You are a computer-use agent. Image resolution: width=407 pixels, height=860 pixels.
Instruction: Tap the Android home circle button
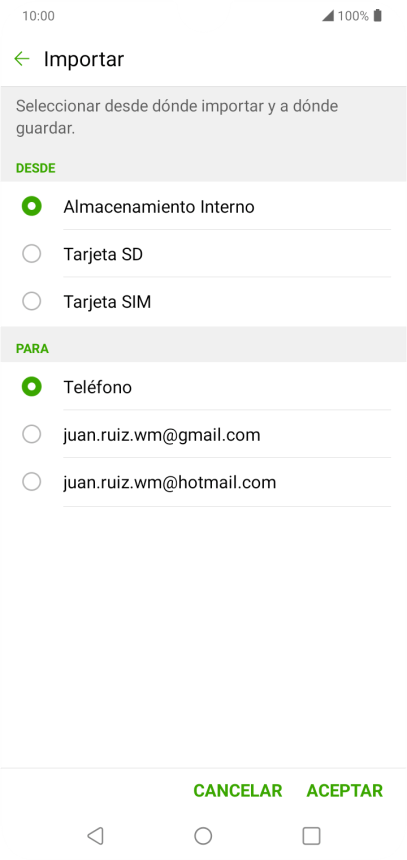[x=203, y=835]
